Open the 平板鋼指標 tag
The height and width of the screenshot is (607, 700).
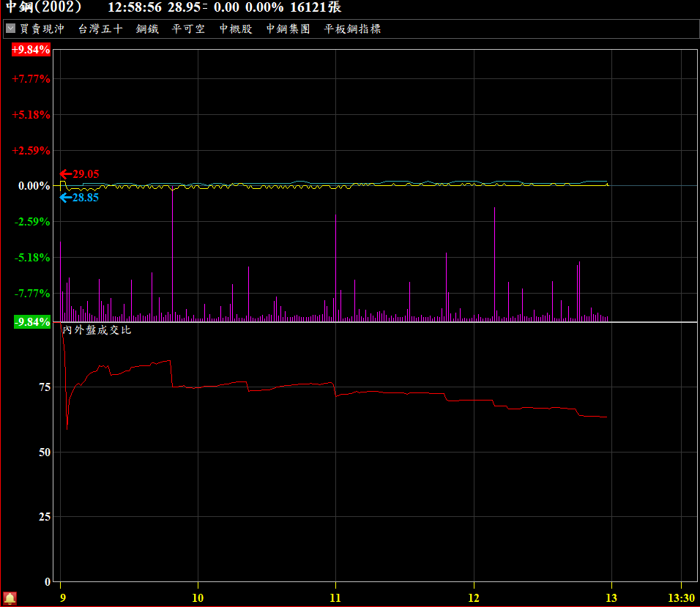tap(352, 29)
